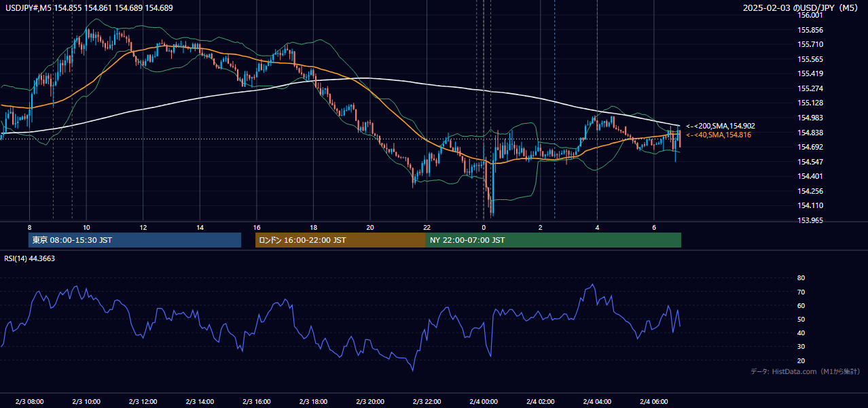868x408 pixels.
Task: Click price axis value 154.256
Action: 810,191
